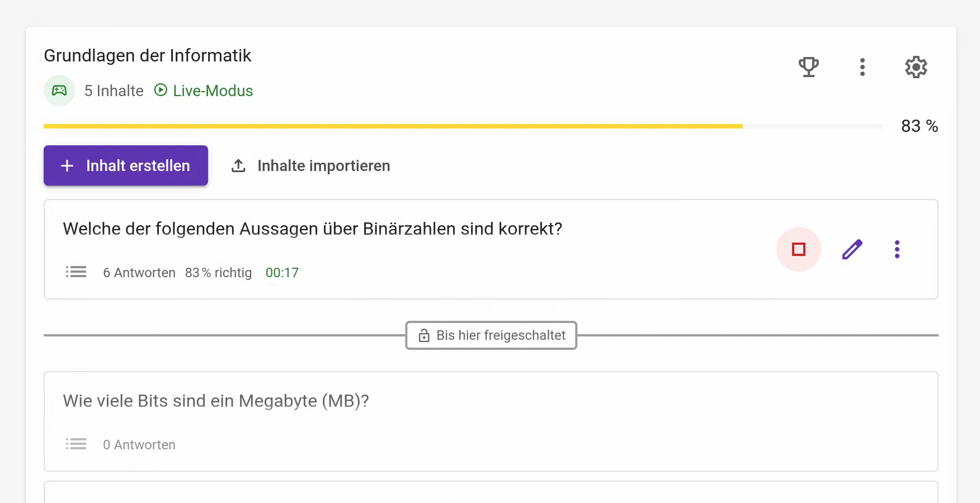Open the series three-dot options menu
This screenshot has height=503, width=980.
click(x=862, y=67)
